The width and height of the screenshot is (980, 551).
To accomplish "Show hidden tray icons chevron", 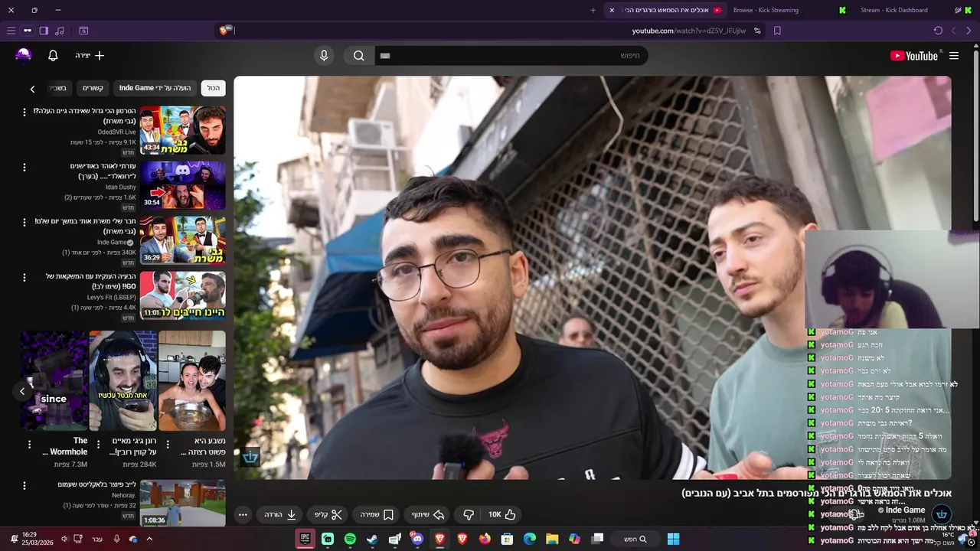I will (x=149, y=539).
